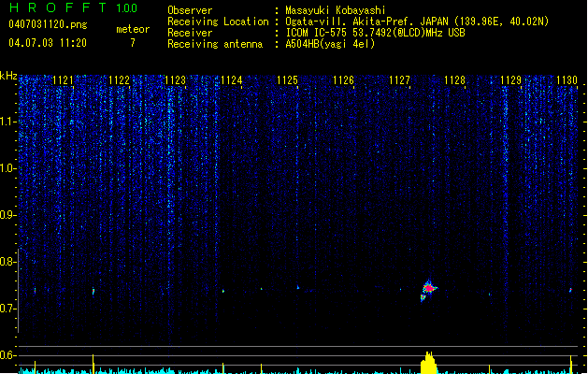The height and width of the screenshot is (374, 588).
Task: Click the 0.9 kHz frequency label
Action: pyautogui.click(x=7, y=215)
